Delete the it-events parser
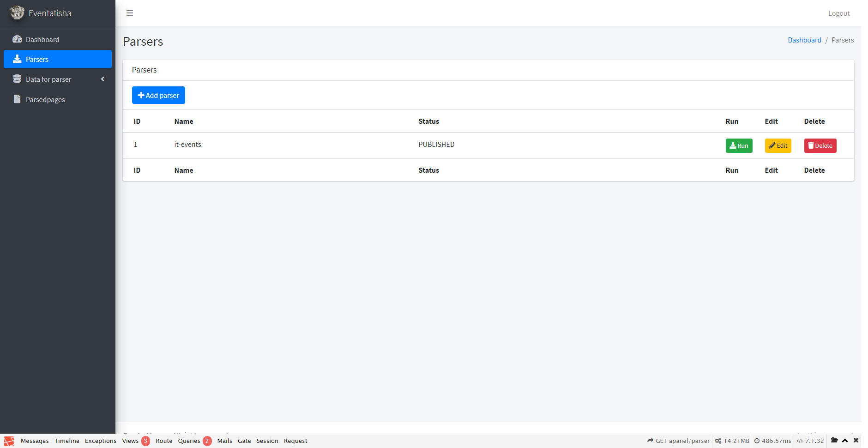The height and width of the screenshot is (448, 868). point(820,145)
